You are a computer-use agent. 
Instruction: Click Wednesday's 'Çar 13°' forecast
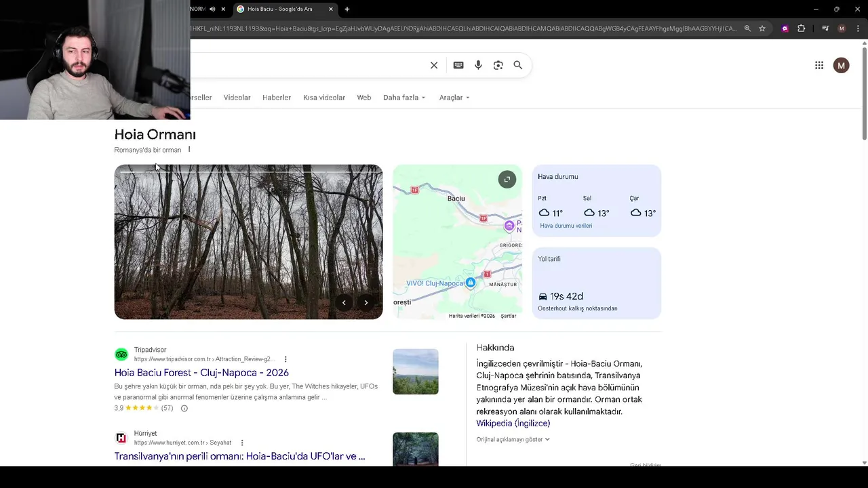coord(642,207)
